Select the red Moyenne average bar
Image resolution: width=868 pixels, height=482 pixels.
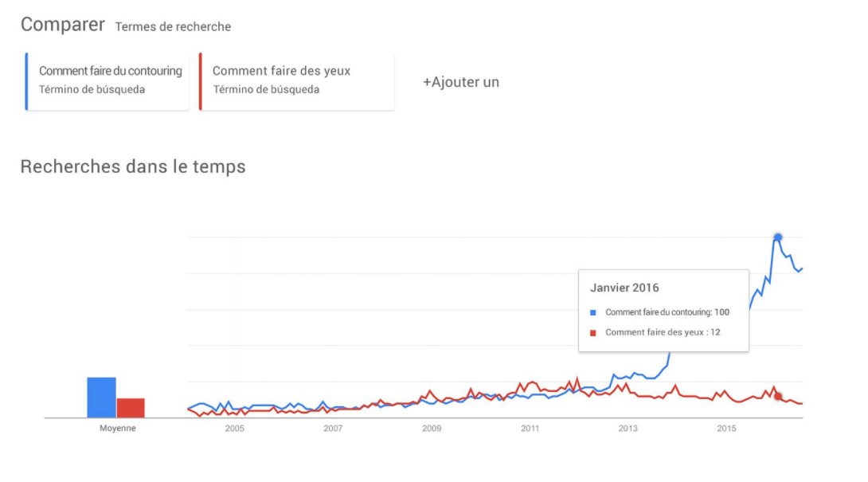131,407
